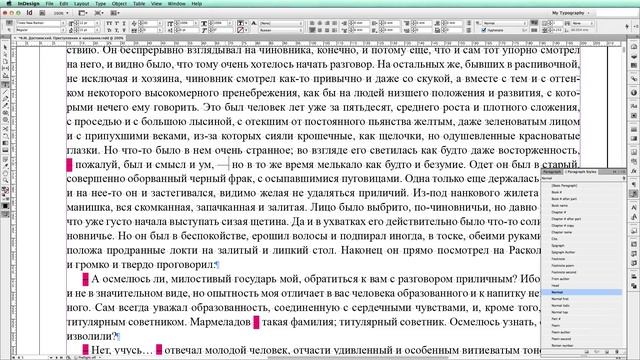The height and width of the screenshot is (360, 640).
Task: Open the Window menu
Action: coord(177,4)
